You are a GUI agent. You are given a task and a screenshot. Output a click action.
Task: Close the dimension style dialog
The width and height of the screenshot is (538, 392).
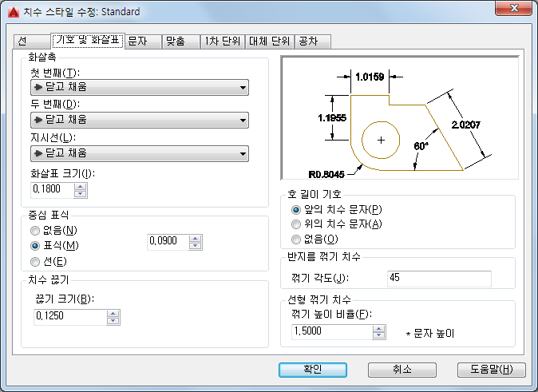(x=513, y=8)
